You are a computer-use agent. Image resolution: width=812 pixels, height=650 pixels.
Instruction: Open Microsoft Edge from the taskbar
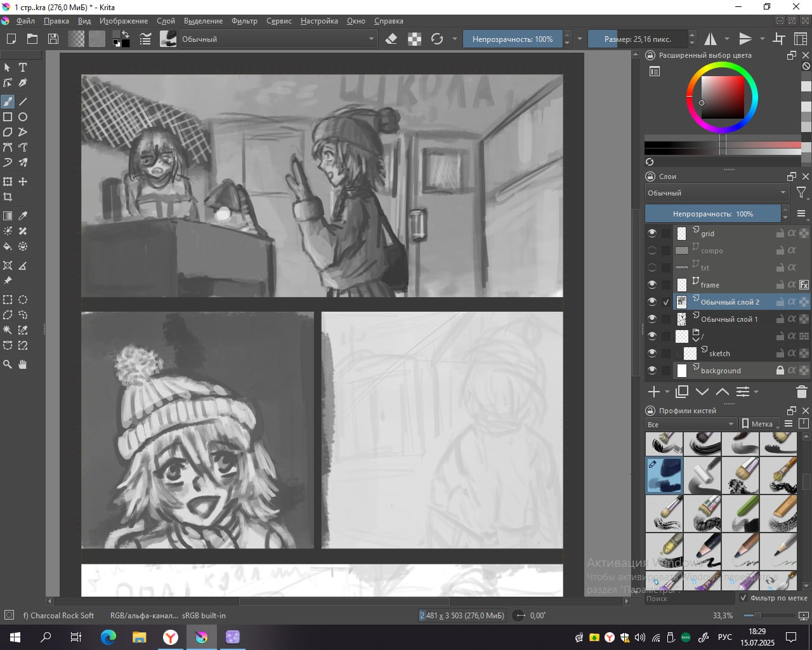tap(108, 637)
